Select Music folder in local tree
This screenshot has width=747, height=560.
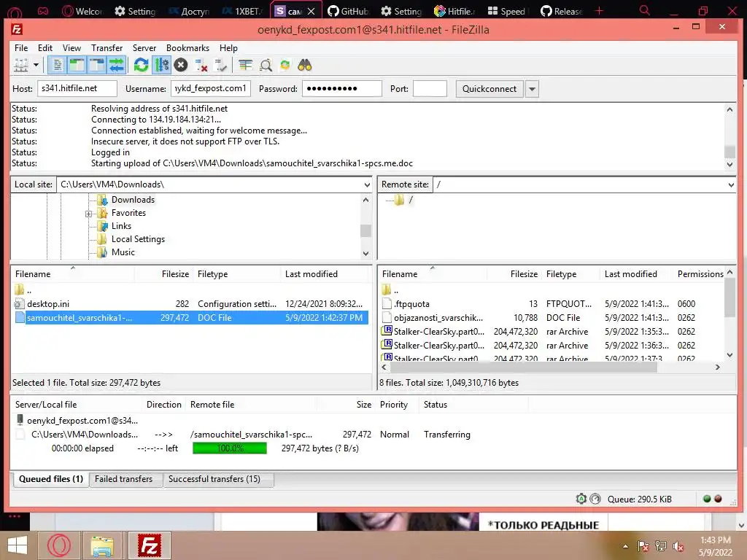tap(123, 252)
